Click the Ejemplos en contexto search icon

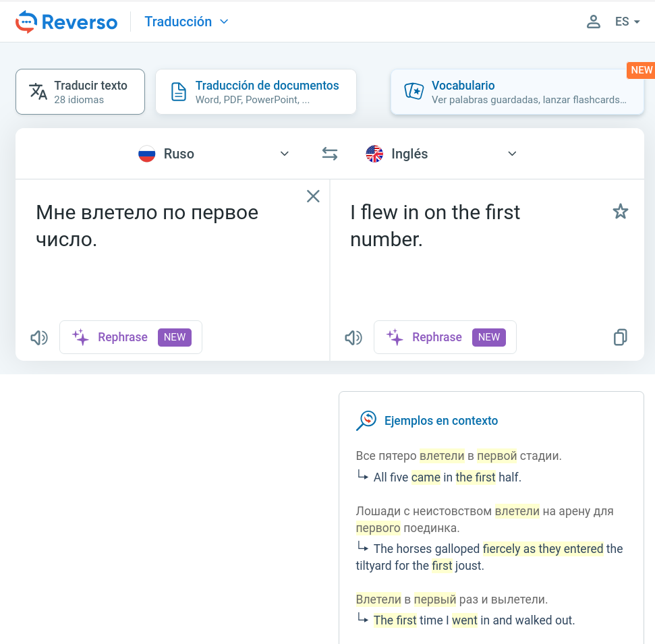point(366,421)
